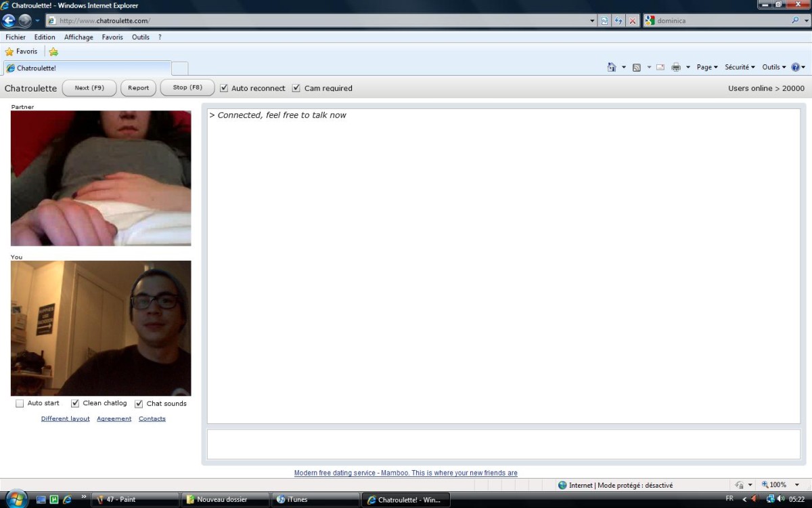Open the Page command bar dropdown
The image size is (812, 508).
tap(707, 67)
